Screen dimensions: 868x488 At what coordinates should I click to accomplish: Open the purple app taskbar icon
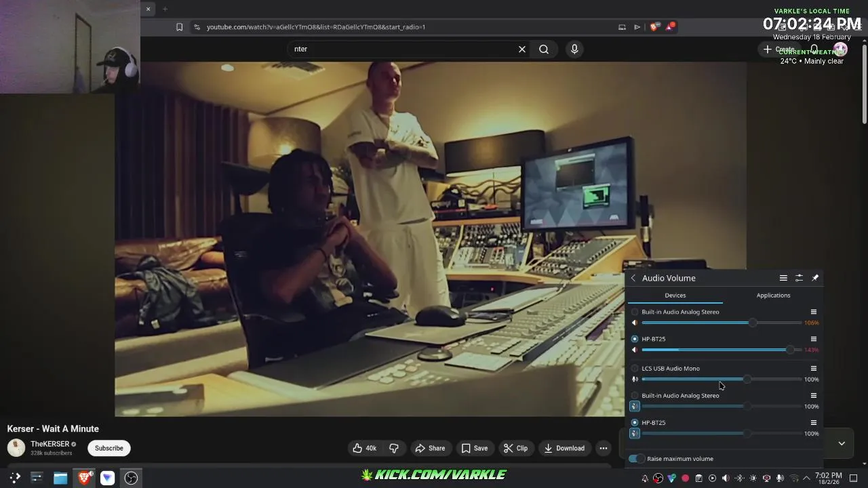[107, 478]
